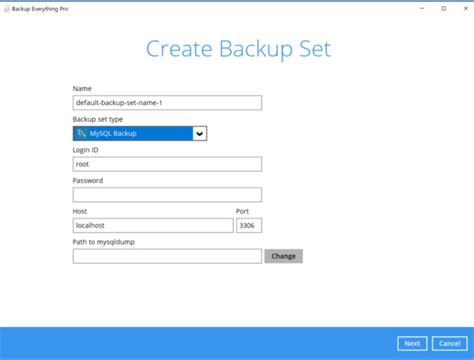Click the Login ID field containing root
Image resolution: width=474 pixels, height=360 pixels.
(167, 164)
